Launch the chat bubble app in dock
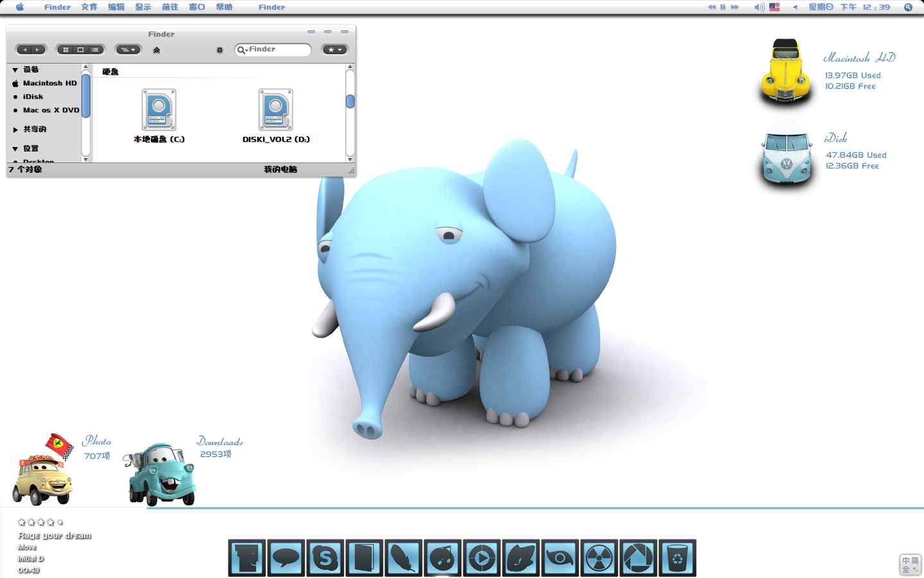The width and height of the screenshot is (924, 578). (x=286, y=557)
